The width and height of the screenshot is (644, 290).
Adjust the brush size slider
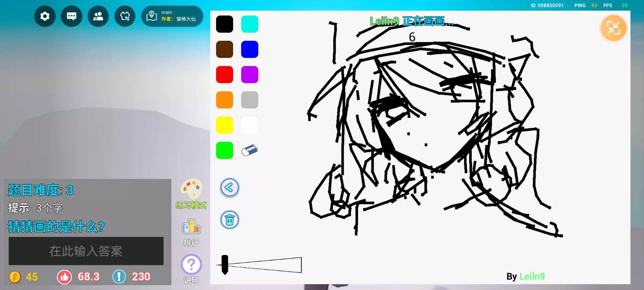tap(225, 265)
